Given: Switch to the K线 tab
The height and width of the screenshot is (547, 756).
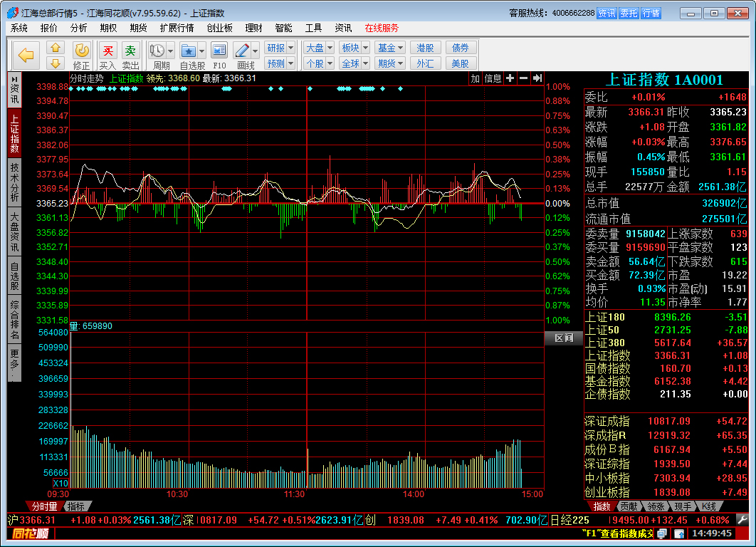Looking at the screenshot, I should [x=709, y=506].
